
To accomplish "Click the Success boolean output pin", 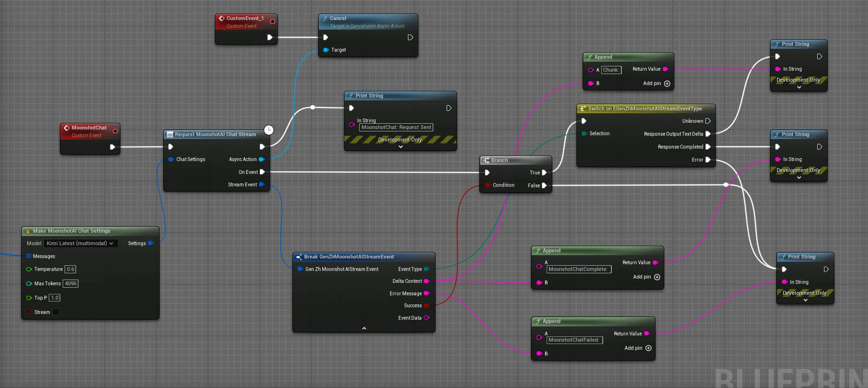I will (427, 305).
